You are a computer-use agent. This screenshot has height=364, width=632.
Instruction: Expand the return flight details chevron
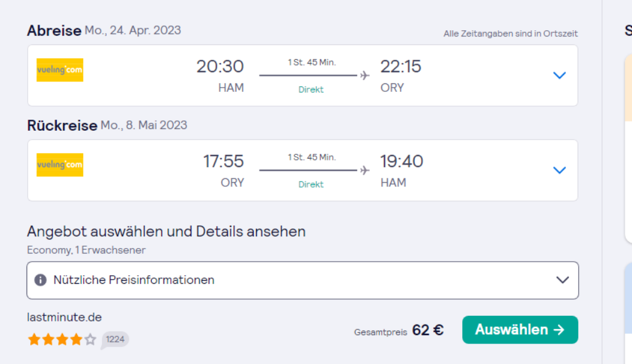[x=559, y=170]
